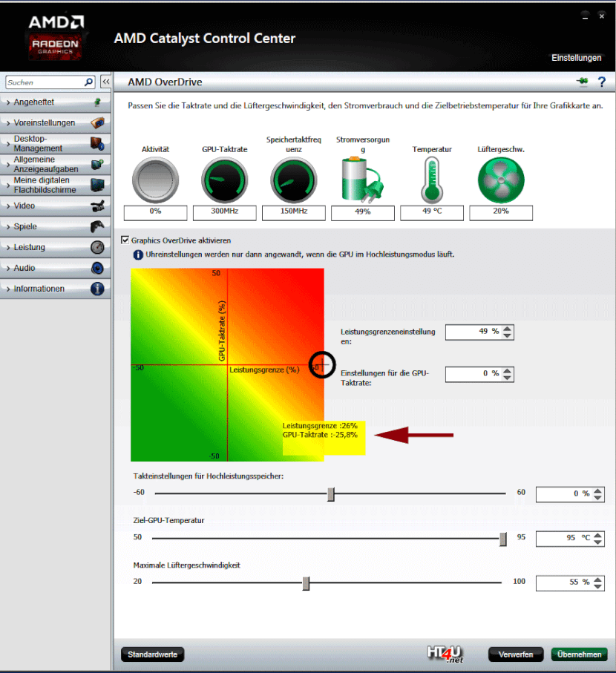Click the 0% activity readout
The height and width of the screenshot is (673, 616).
(155, 213)
